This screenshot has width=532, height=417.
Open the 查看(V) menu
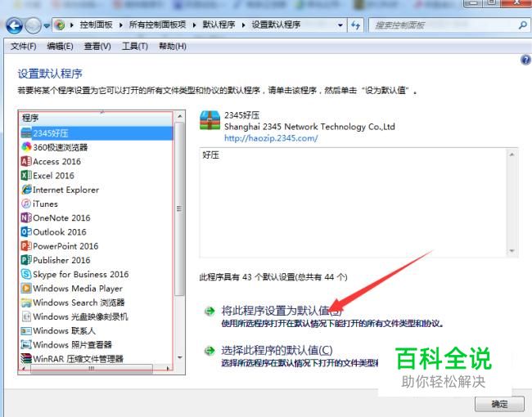pyautogui.click(x=97, y=46)
